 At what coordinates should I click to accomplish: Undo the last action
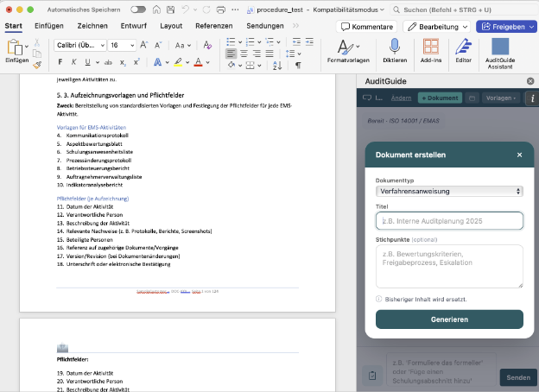185,9
